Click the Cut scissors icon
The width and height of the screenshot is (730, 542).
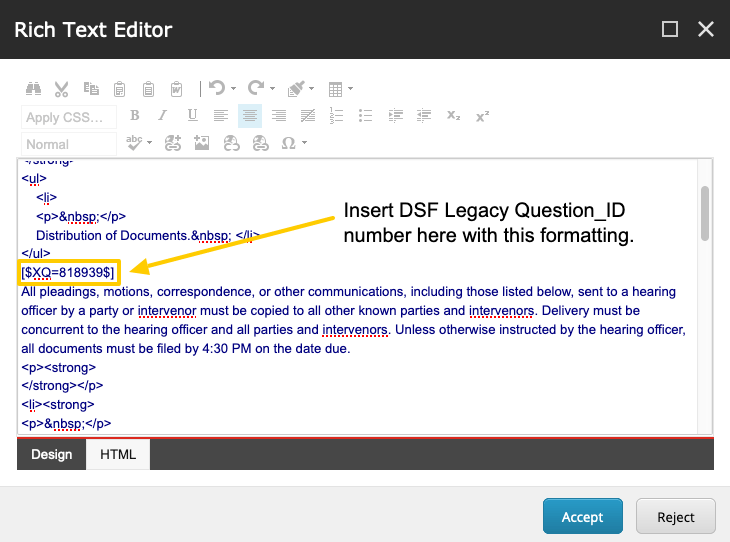coord(62,89)
